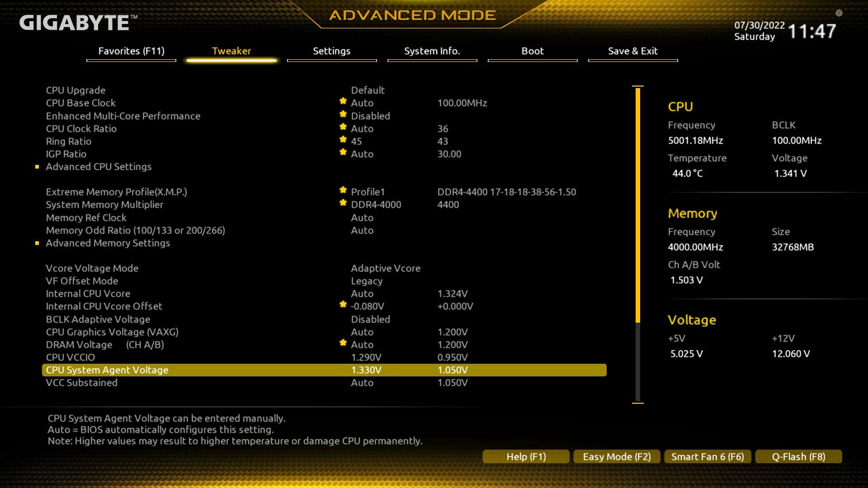Click the gear icon in top-right corner

click(x=839, y=13)
